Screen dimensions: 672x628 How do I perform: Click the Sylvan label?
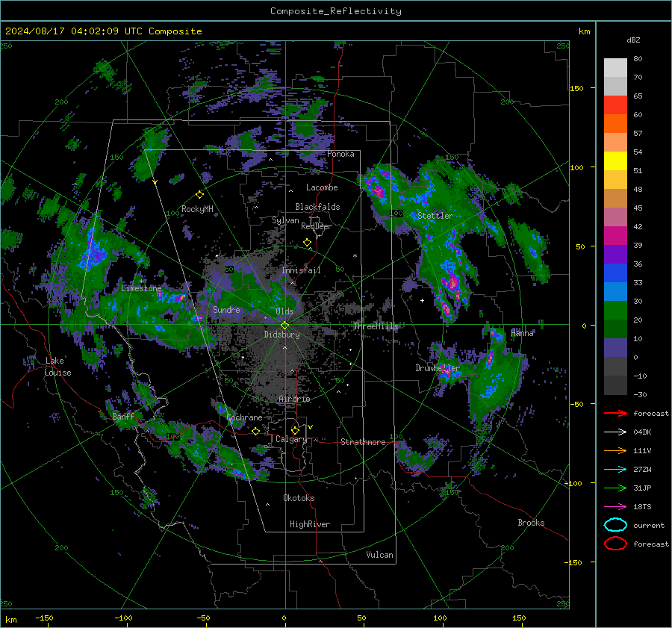point(285,220)
